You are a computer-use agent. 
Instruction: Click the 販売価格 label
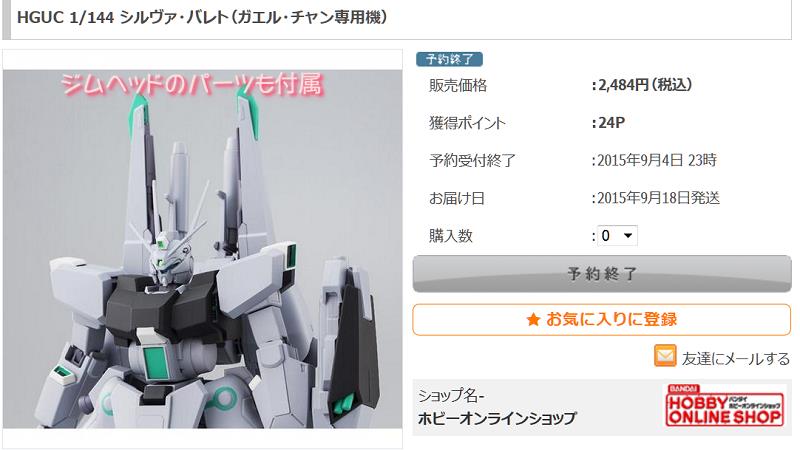pos(458,85)
